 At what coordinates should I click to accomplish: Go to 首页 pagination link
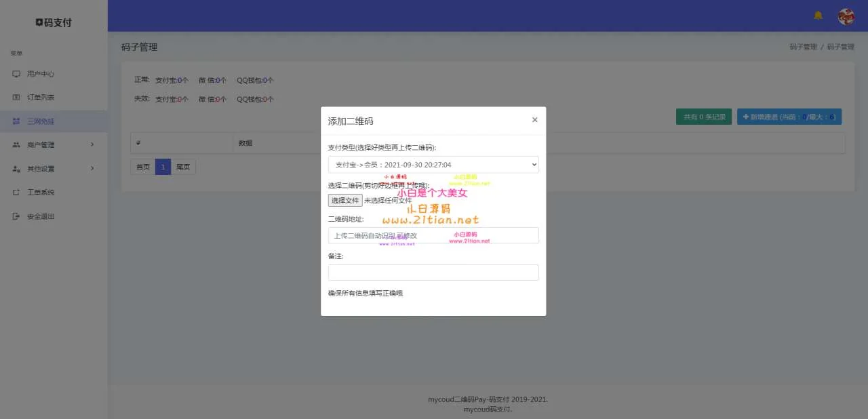click(142, 167)
